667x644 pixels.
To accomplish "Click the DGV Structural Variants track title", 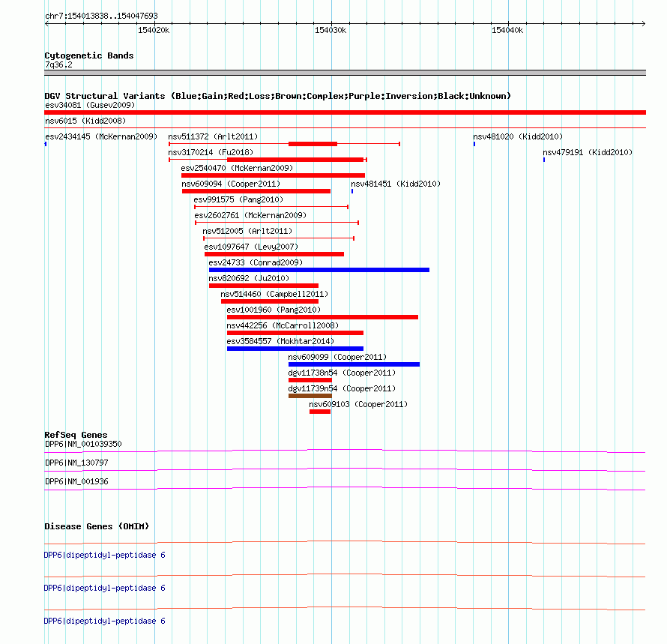I will click(x=277, y=96).
